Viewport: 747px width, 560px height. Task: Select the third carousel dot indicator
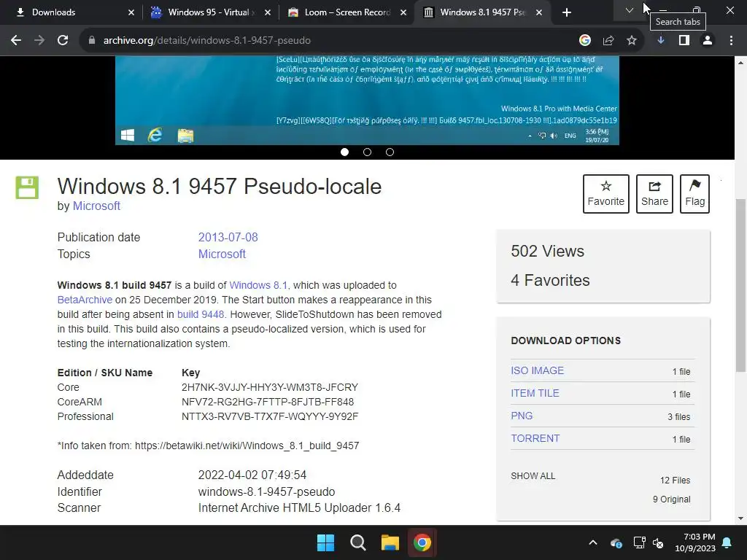tap(390, 152)
